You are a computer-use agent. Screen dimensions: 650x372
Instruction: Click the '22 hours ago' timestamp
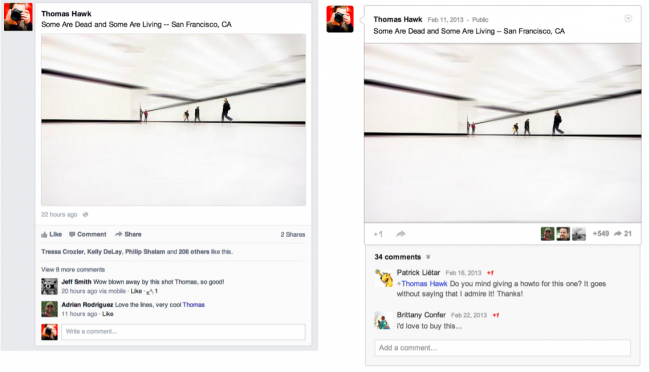tap(59, 214)
